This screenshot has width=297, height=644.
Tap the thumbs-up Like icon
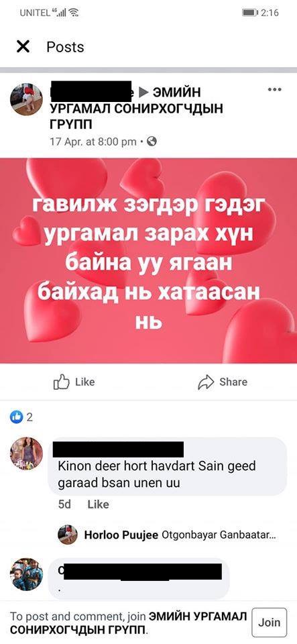(62, 382)
